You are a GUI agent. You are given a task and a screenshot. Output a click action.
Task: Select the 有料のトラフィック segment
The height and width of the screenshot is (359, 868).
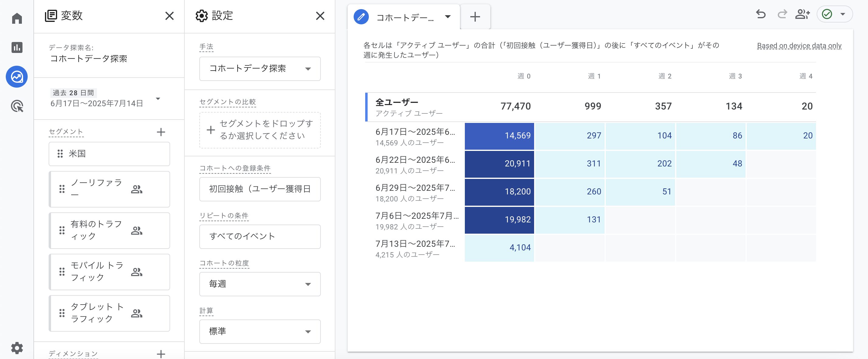(109, 230)
